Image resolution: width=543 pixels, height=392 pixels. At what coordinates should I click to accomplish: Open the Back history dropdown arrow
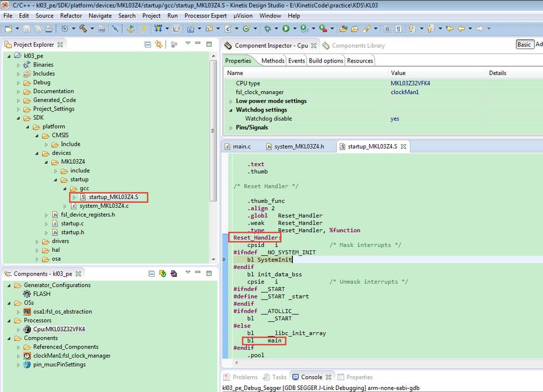click(470, 29)
